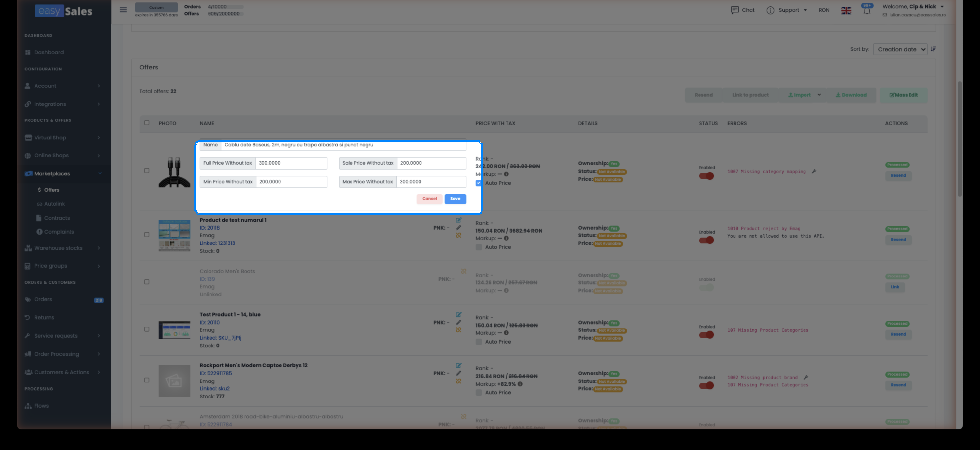Image resolution: width=980 pixels, height=450 pixels.
Task: Toggle the Enabled switch for Rockport Men's Derbys
Action: click(x=706, y=386)
